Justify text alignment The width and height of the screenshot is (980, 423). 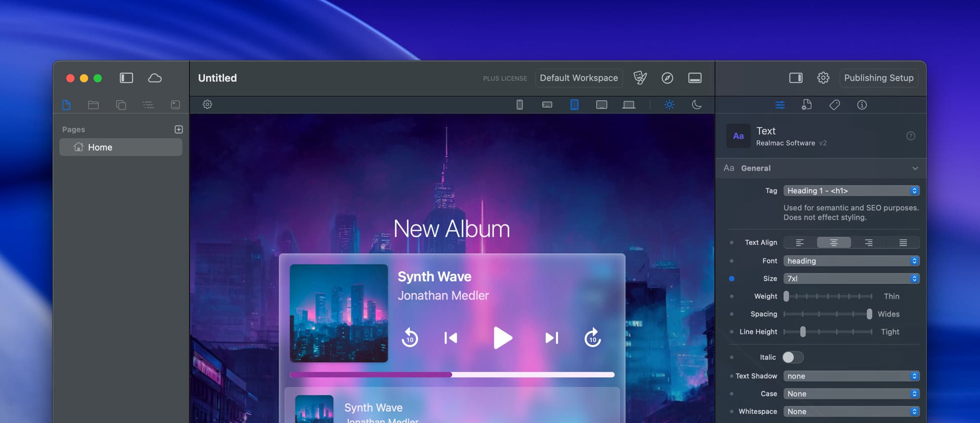pyautogui.click(x=903, y=242)
